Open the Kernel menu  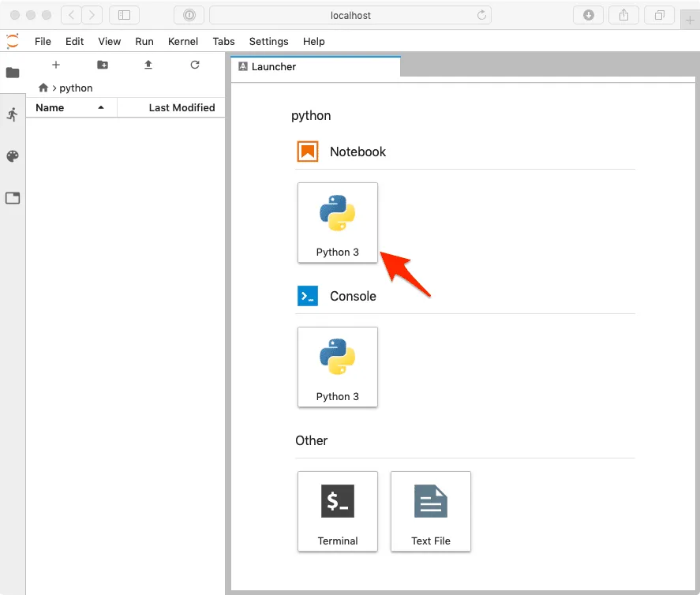coord(183,42)
